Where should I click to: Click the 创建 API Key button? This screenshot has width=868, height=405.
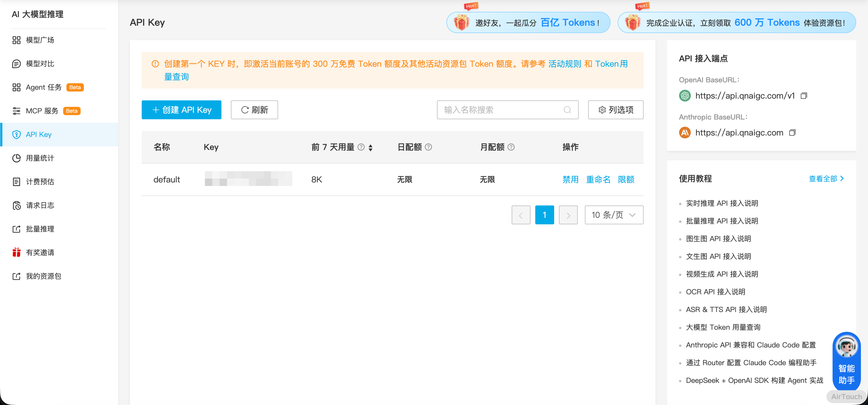point(181,110)
